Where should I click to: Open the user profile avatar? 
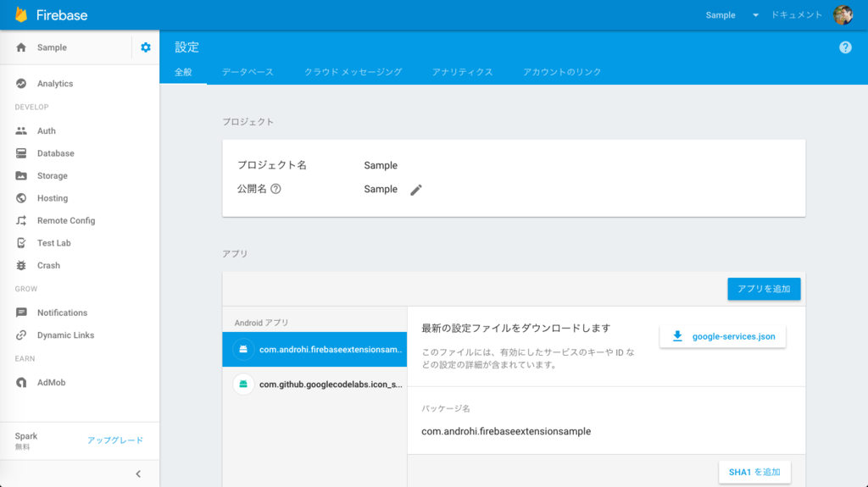[x=843, y=15]
